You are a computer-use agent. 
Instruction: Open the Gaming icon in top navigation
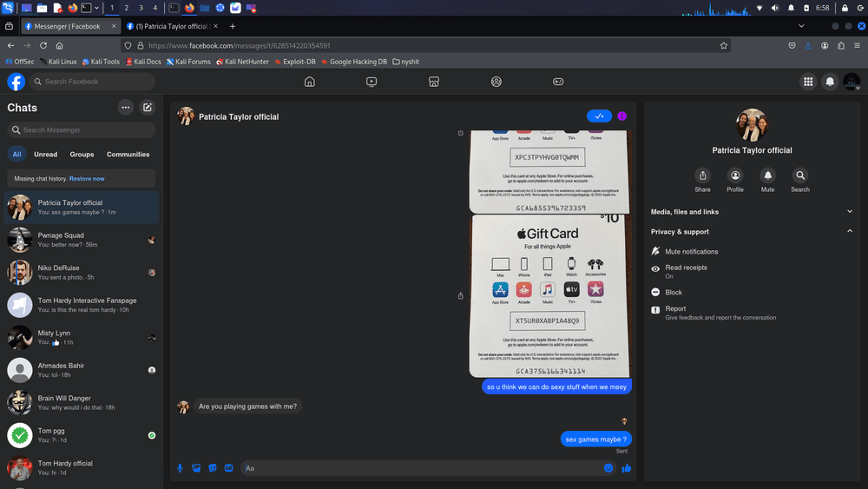558,82
